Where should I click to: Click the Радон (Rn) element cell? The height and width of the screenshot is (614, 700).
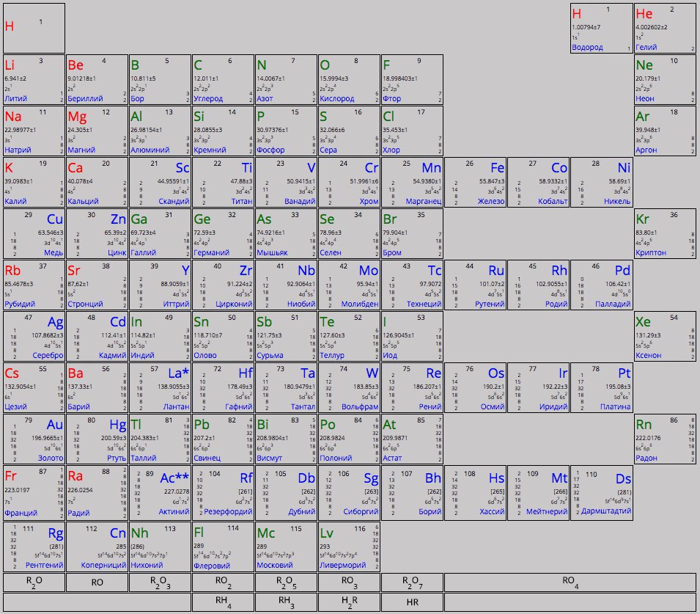664,441
